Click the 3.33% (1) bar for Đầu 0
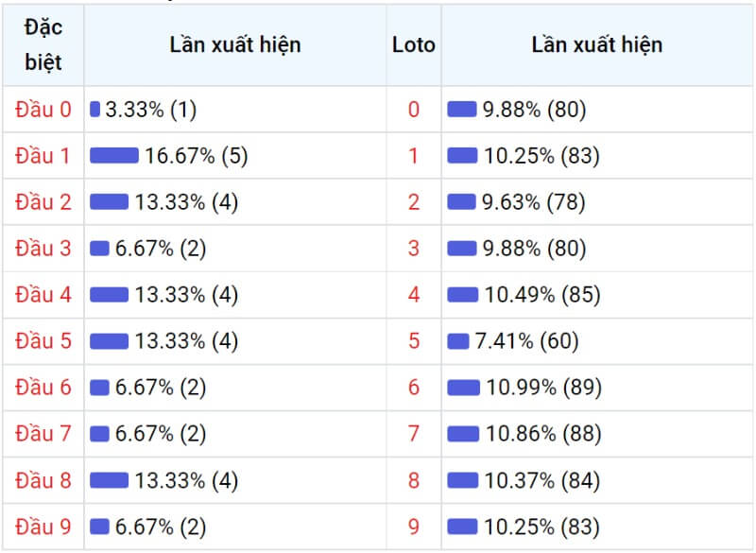Screen dimensions: 756x553 94,109
